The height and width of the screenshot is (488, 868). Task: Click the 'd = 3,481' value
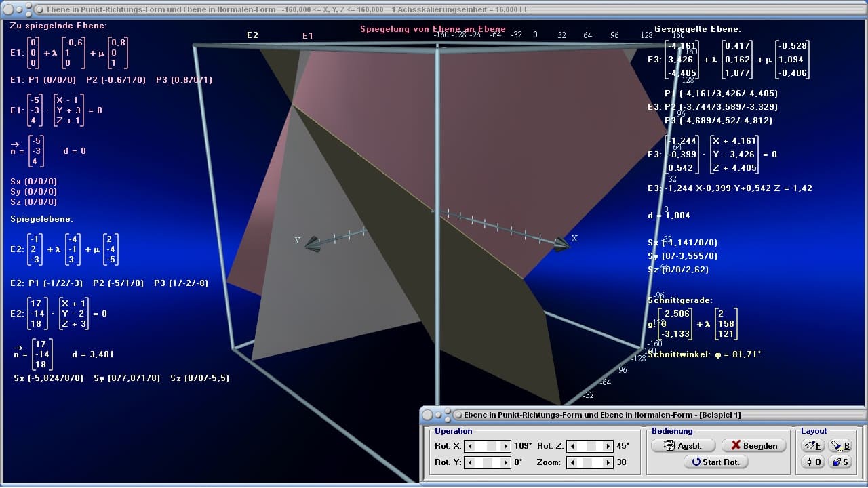92,354
